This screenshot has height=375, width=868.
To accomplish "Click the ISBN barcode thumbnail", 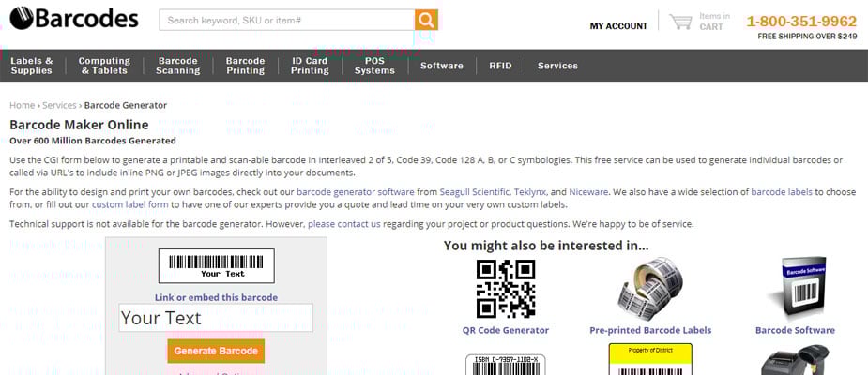I will pos(506,365).
